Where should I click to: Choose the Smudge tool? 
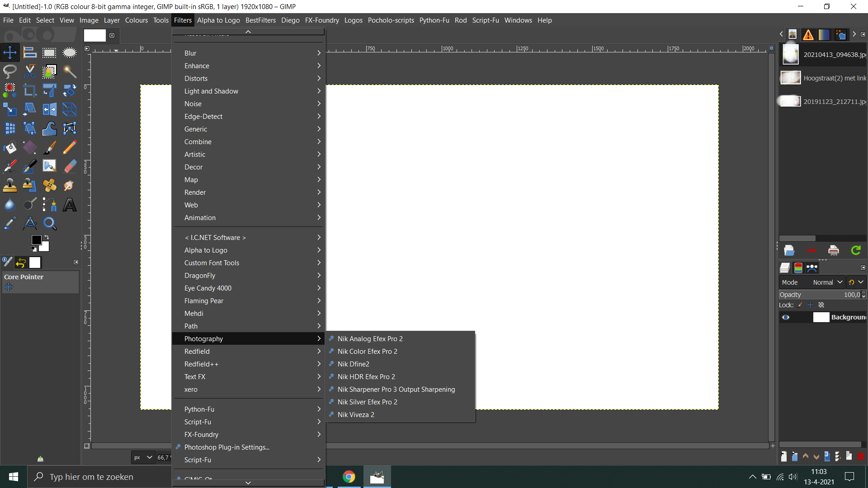pos(69,185)
